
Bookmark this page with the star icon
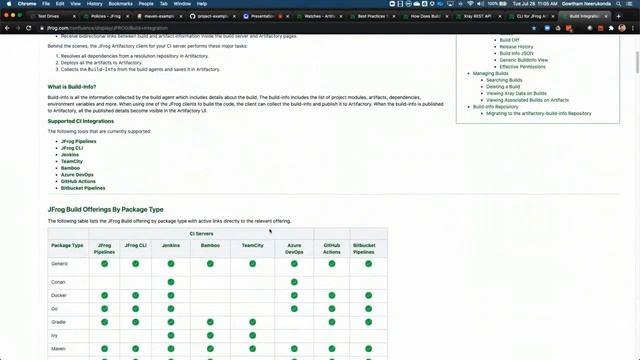(x=534, y=28)
